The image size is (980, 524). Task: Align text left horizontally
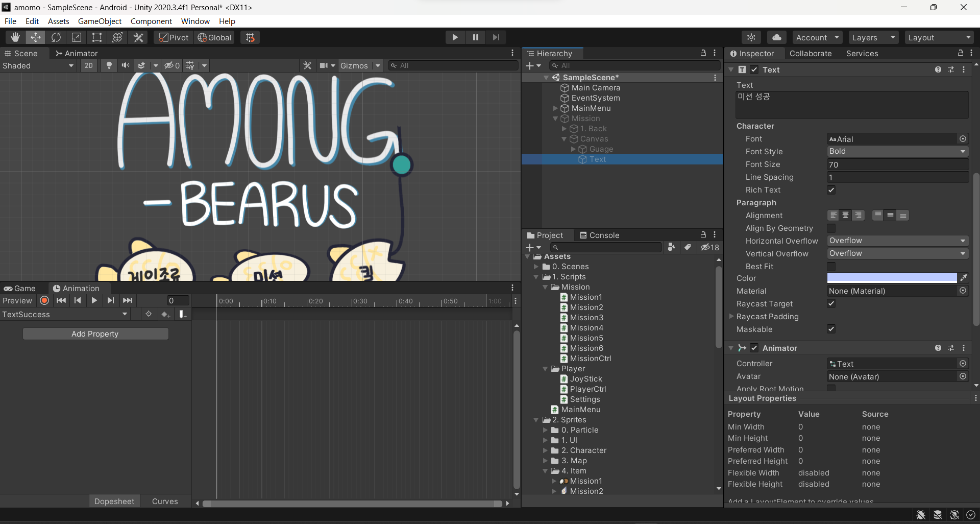(x=833, y=215)
